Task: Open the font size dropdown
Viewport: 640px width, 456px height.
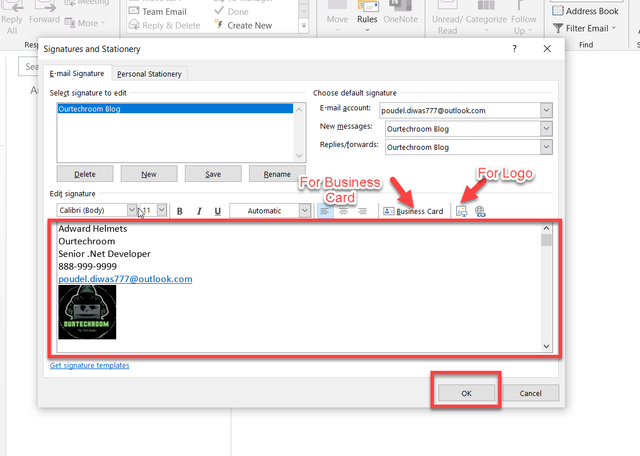Action: coord(162,210)
